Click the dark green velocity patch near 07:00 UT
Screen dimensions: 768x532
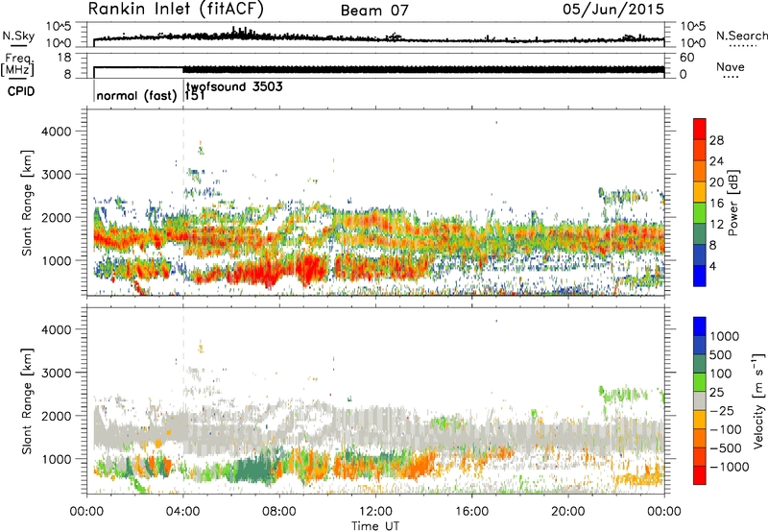click(254, 471)
